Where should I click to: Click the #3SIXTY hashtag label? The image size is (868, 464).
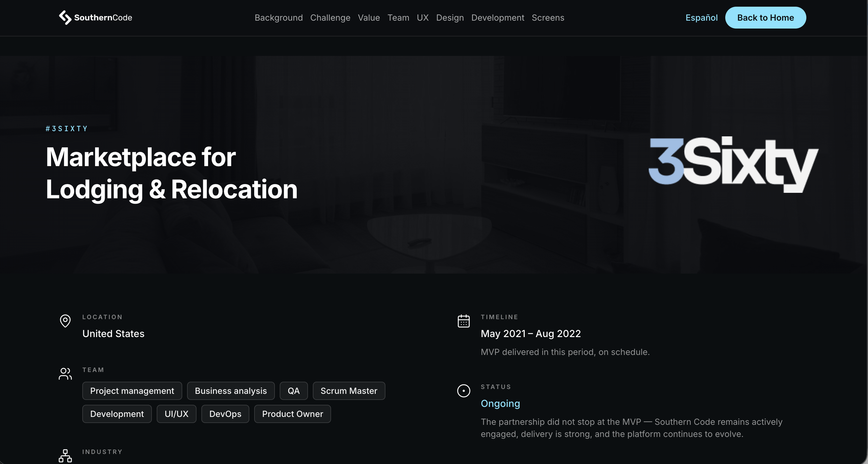click(x=67, y=129)
